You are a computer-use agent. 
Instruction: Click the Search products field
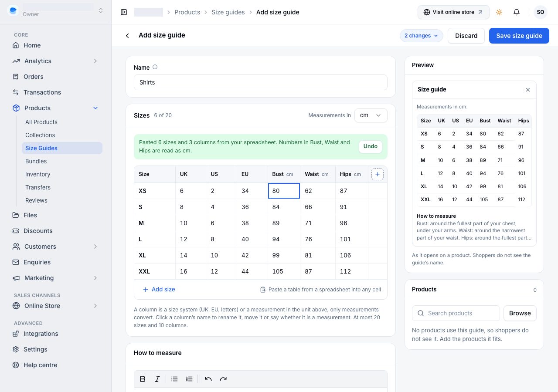(456, 313)
